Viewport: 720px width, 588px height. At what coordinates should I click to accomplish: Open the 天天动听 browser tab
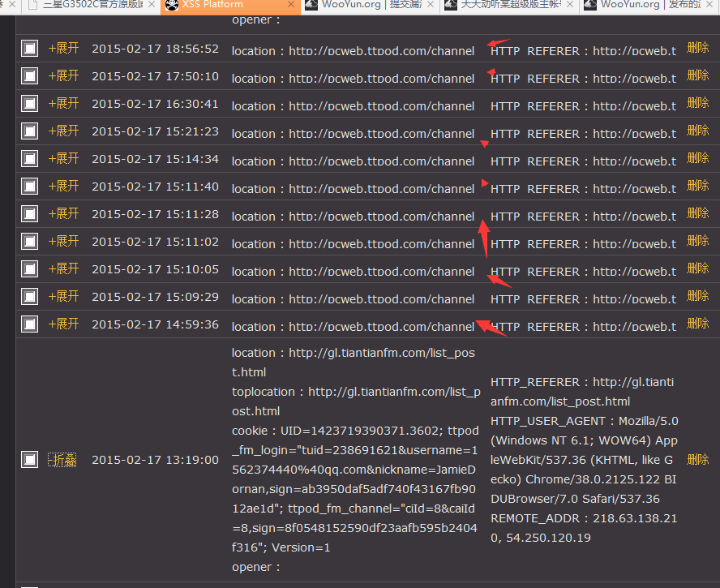click(510, 6)
